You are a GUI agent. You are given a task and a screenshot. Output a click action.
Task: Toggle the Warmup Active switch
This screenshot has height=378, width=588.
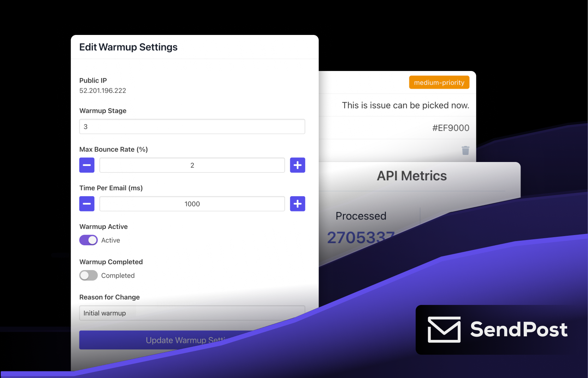point(88,240)
